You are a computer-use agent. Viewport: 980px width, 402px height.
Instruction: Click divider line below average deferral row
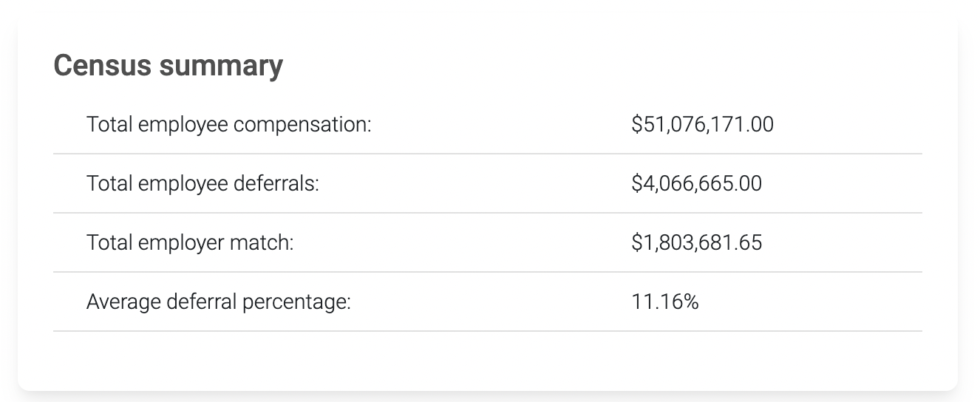pos(487,331)
